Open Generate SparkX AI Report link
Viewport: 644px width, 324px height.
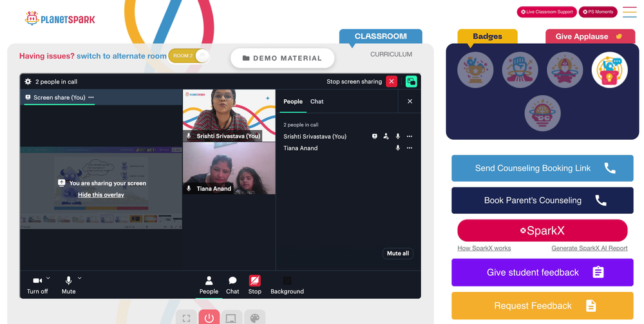pos(589,248)
